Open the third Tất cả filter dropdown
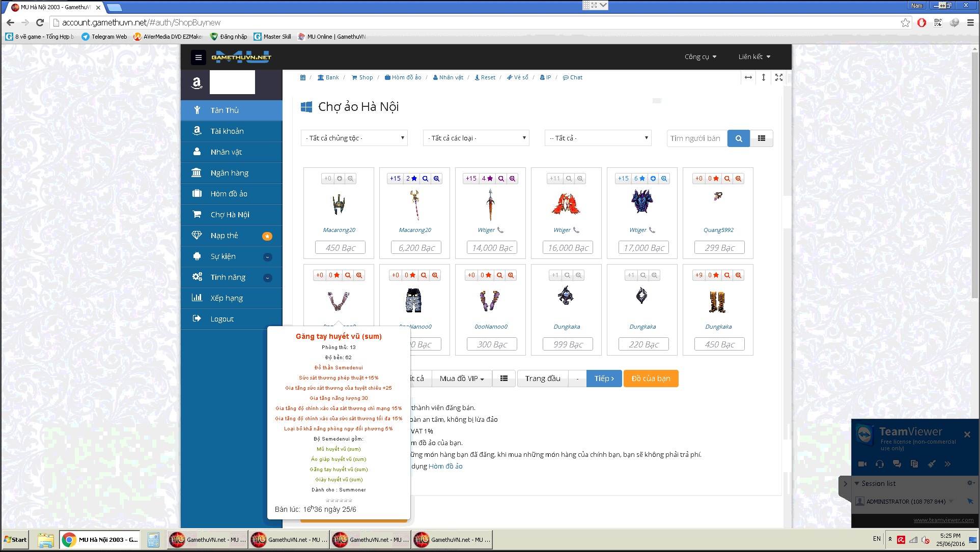The width and height of the screenshot is (980, 552). click(x=598, y=138)
